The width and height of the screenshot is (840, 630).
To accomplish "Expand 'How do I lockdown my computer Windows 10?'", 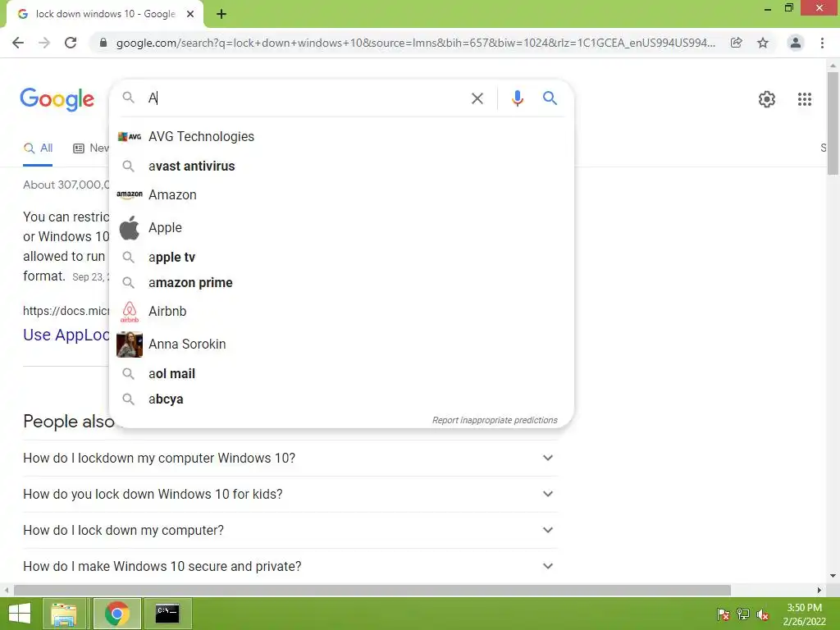I will pos(290,458).
